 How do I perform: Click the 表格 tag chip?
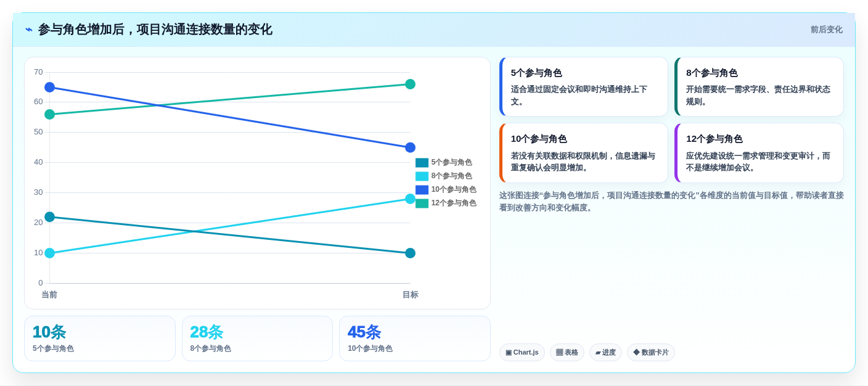(x=567, y=353)
